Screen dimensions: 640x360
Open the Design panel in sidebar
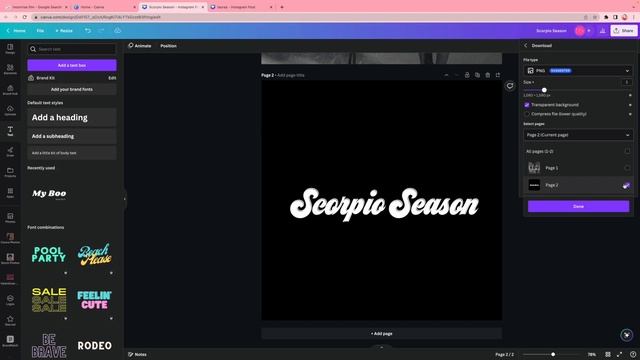10,49
